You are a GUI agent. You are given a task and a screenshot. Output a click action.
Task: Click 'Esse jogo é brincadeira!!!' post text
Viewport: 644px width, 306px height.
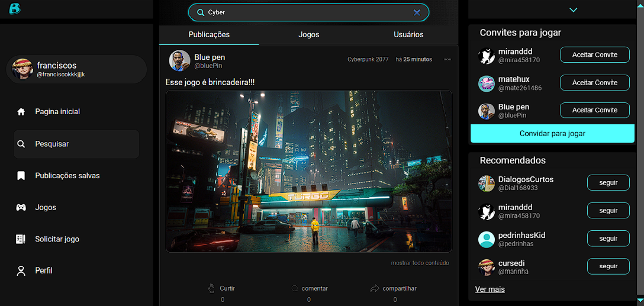tap(210, 82)
